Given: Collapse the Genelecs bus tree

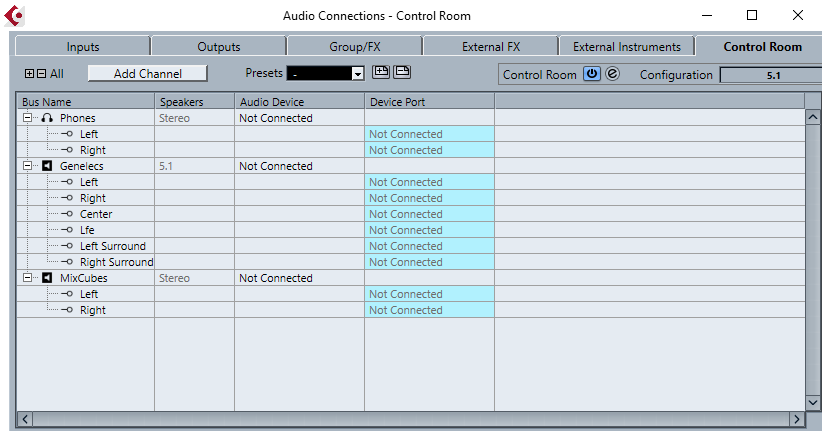Looking at the screenshot, I should click(28, 166).
